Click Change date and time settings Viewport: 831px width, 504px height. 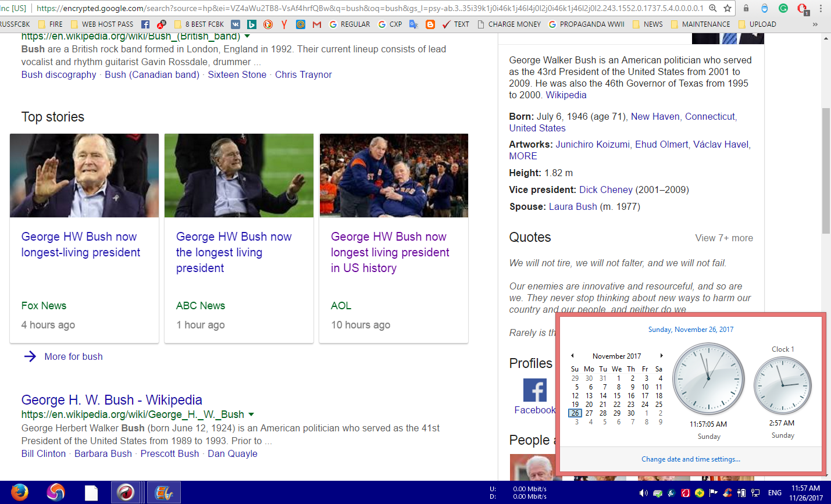(x=691, y=459)
